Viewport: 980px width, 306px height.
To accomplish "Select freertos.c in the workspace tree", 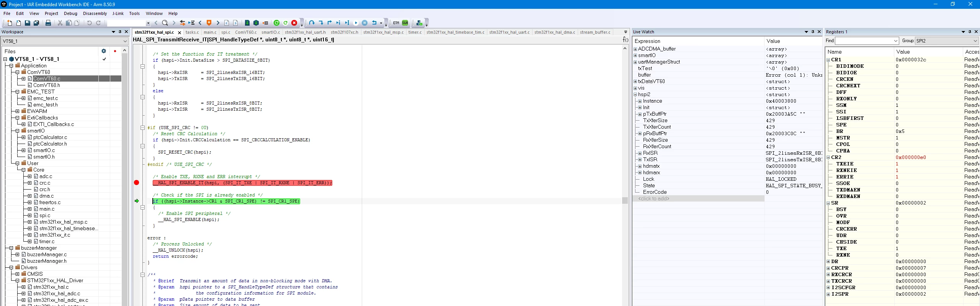I will coord(50,202).
